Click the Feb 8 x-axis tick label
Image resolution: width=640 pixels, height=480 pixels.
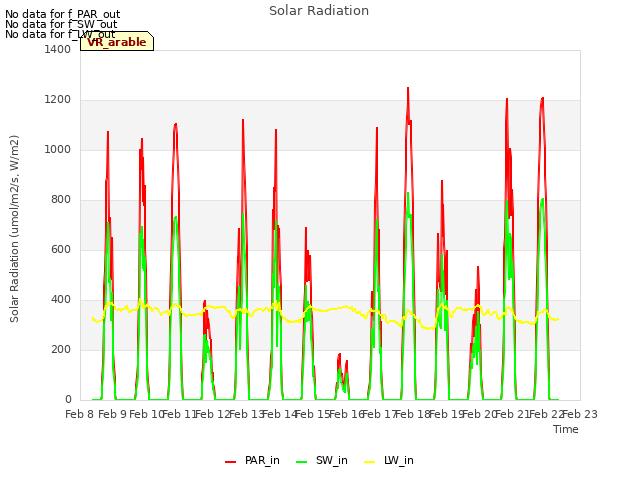80,414
